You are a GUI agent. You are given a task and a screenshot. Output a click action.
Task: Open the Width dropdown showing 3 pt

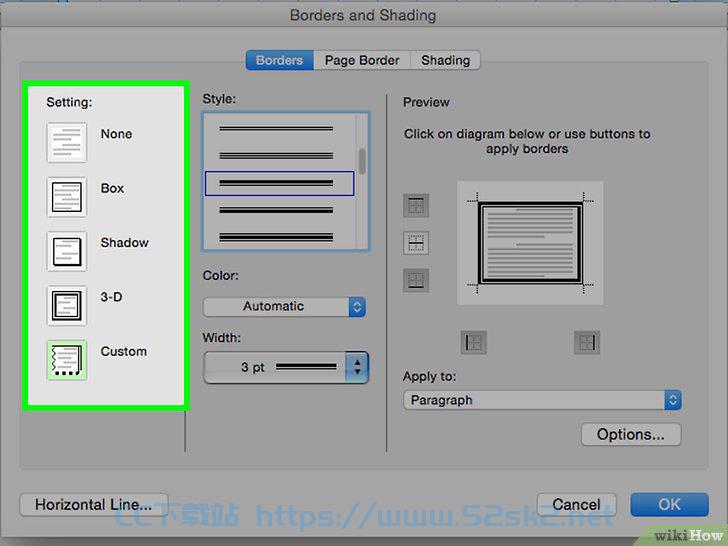click(x=286, y=367)
